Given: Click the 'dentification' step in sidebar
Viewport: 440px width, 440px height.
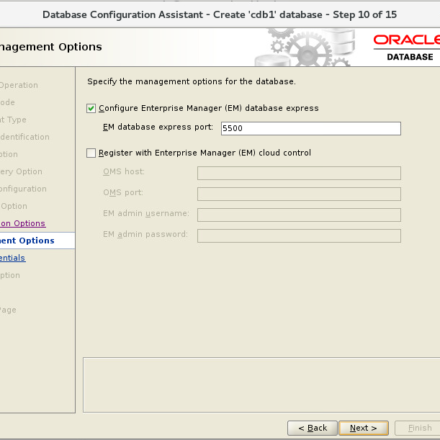Looking at the screenshot, I should (25, 137).
